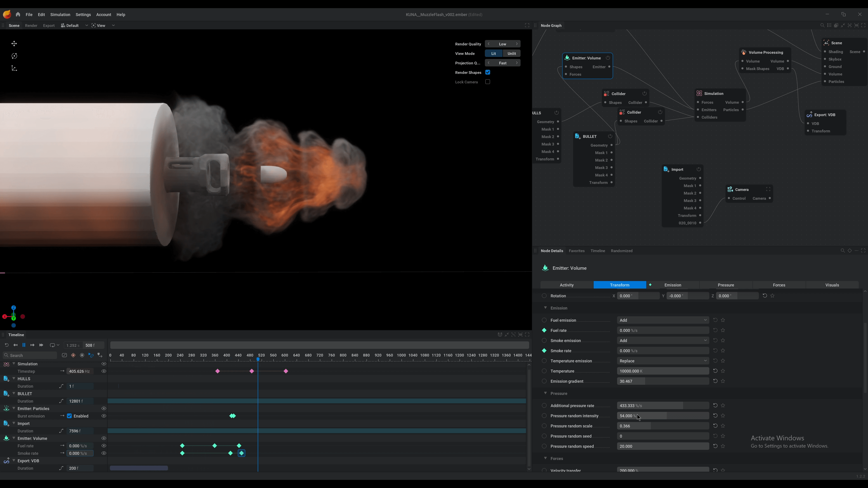Click search icon in Node Graph header

tap(822, 26)
